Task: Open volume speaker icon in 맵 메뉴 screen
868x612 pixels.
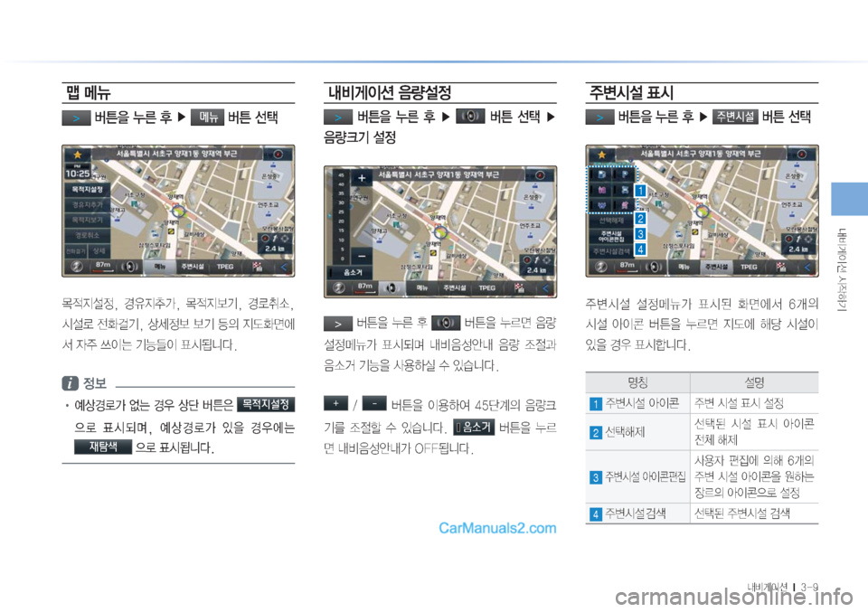Action: (129, 267)
